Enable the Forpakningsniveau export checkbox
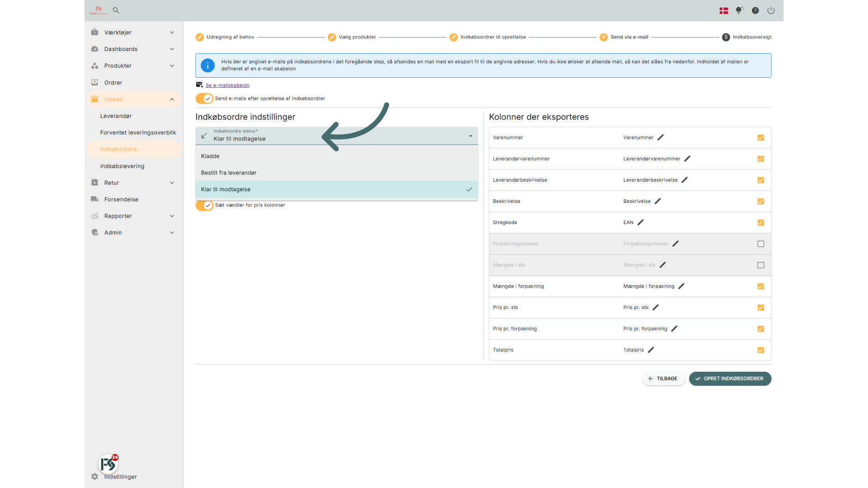This screenshot has width=868, height=488. click(x=761, y=244)
